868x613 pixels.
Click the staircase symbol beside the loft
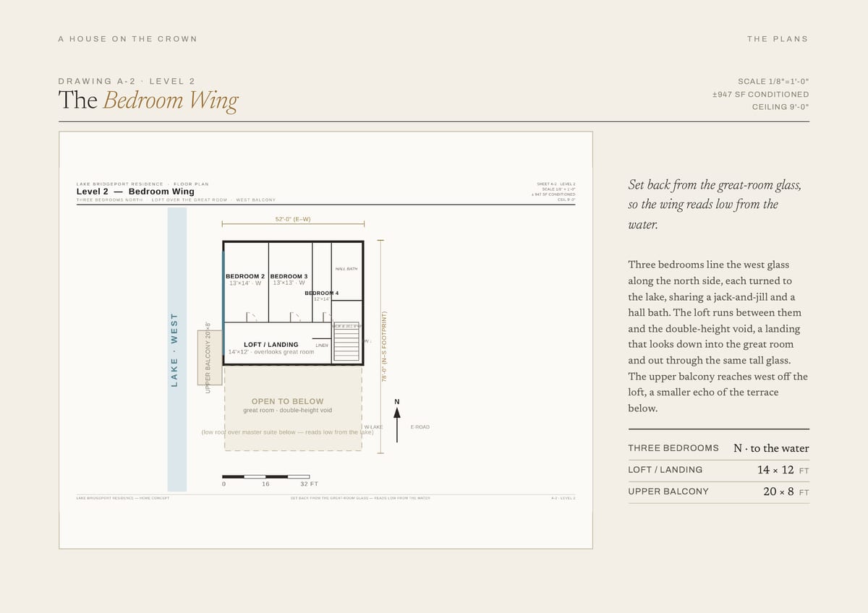[346, 343]
